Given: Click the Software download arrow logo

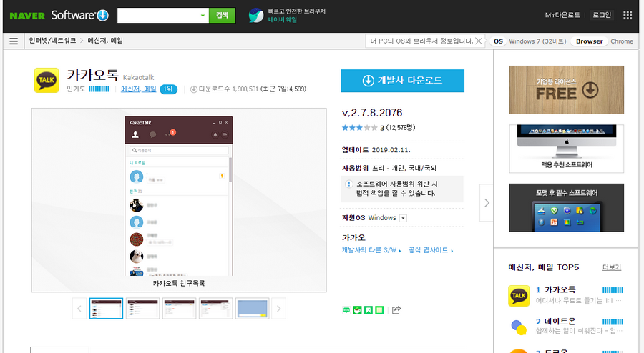Looking at the screenshot, I should point(103,16).
